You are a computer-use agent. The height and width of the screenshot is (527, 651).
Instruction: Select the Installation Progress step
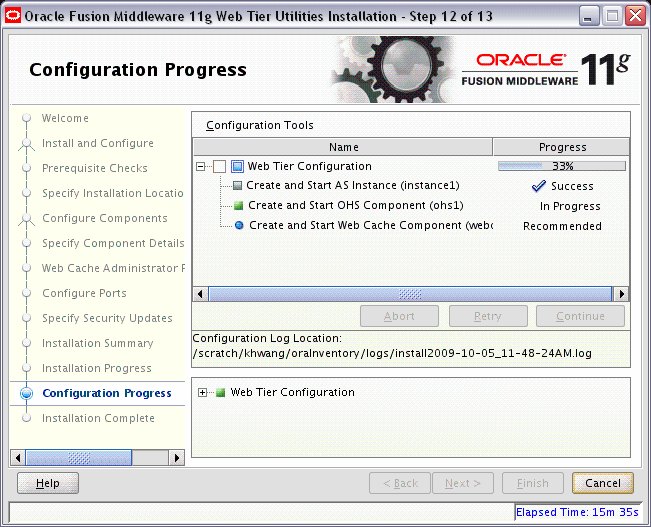[97, 368]
